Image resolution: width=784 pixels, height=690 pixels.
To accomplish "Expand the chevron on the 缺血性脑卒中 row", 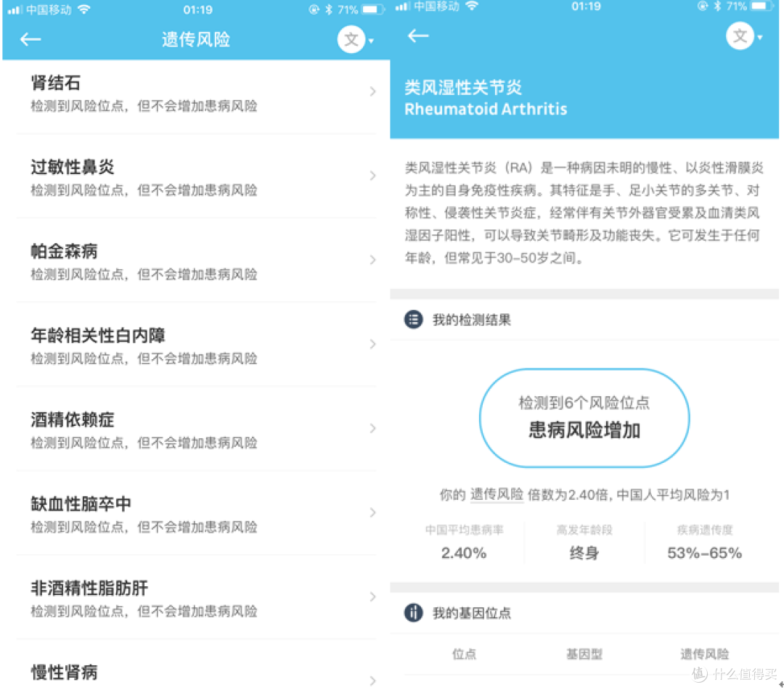I will [x=372, y=512].
